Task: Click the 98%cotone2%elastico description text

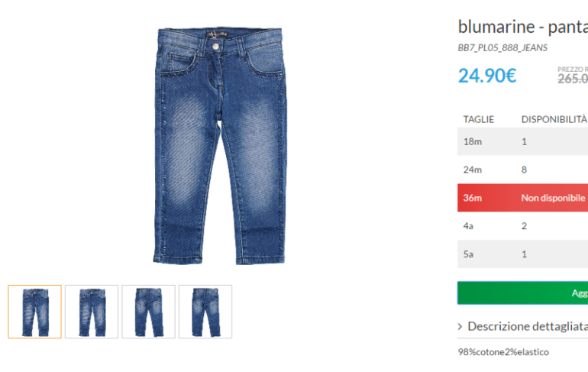Action: point(503,352)
